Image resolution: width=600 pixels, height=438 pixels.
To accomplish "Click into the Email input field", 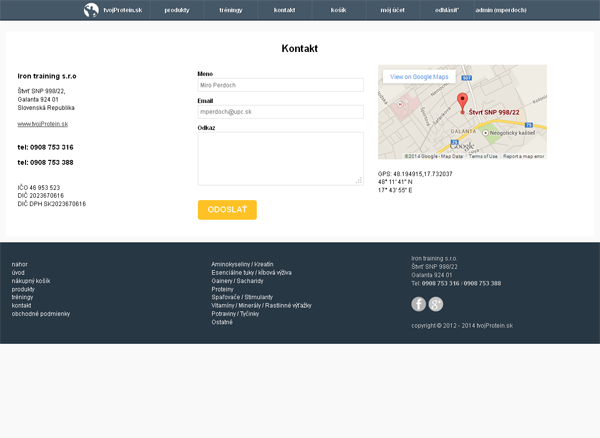I will pyautogui.click(x=280, y=112).
